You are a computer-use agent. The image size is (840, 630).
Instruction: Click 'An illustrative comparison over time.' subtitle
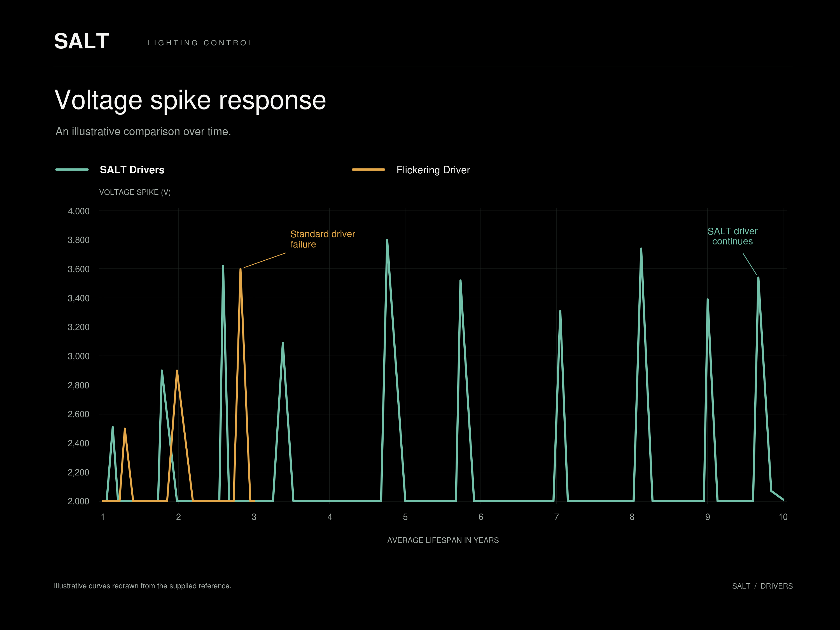pyautogui.click(x=143, y=131)
